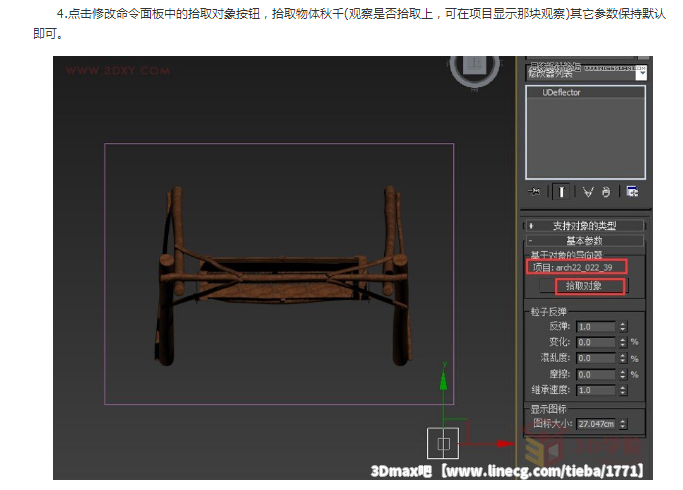The height and width of the screenshot is (490, 683).
Task: Click the UDeflector square icon in viewport
Action: pyautogui.click(x=443, y=443)
